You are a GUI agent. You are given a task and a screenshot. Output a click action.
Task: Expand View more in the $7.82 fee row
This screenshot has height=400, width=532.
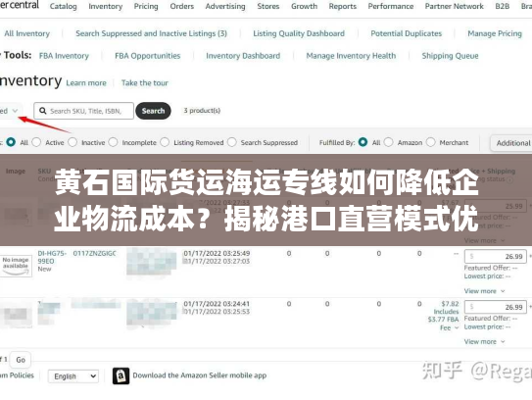[x=484, y=341]
